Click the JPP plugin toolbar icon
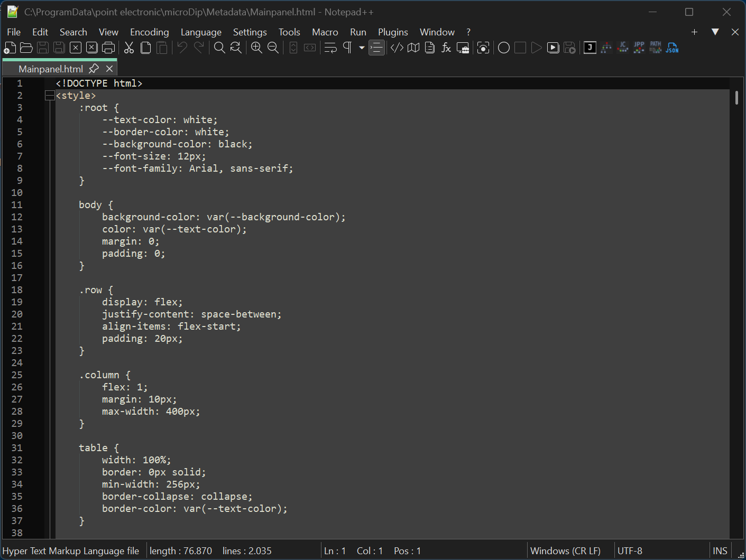 coord(639,48)
